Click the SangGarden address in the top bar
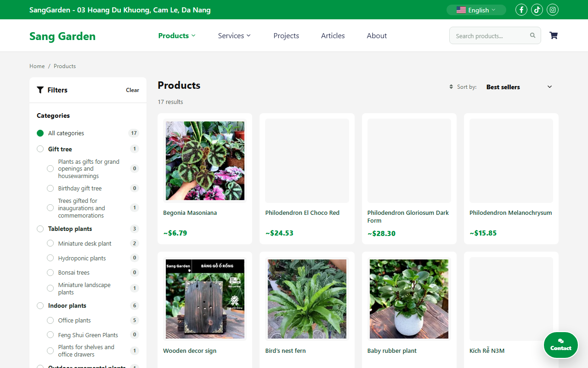The image size is (588, 368). coord(120,10)
